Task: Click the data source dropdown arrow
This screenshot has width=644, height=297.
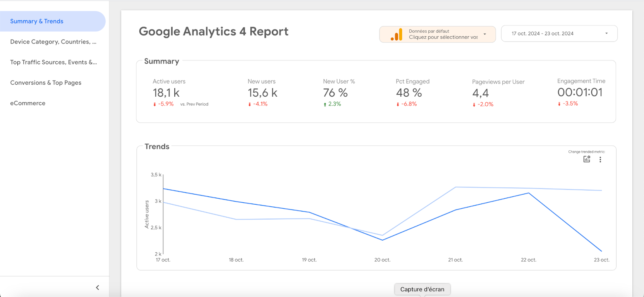Action: click(x=485, y=34)
